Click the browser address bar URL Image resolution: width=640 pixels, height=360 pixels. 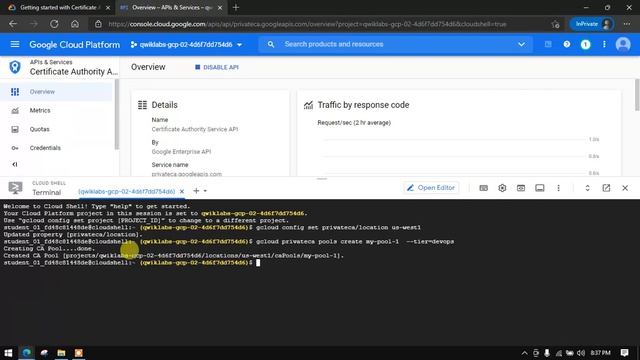307,24
